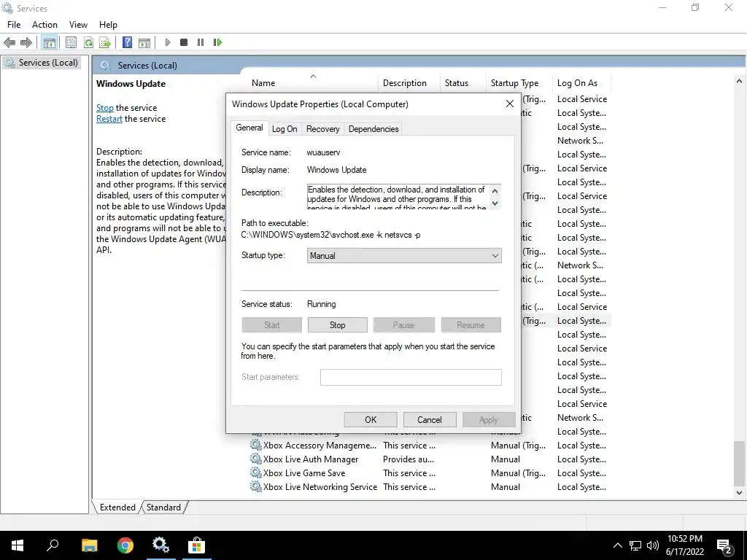The image size is (747, 560).
Task: Select the General tab in properties dialog
Action: [x=249, y=128]
